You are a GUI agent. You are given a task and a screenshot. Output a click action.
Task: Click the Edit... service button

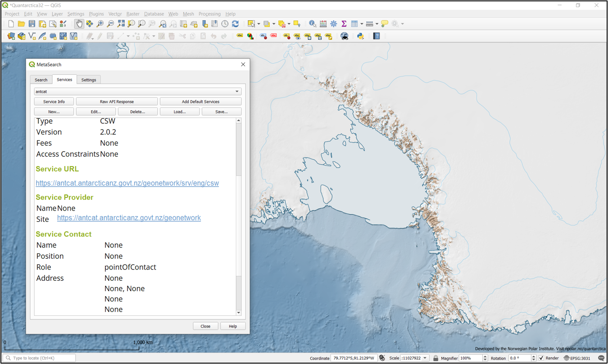tap(96, 112)
